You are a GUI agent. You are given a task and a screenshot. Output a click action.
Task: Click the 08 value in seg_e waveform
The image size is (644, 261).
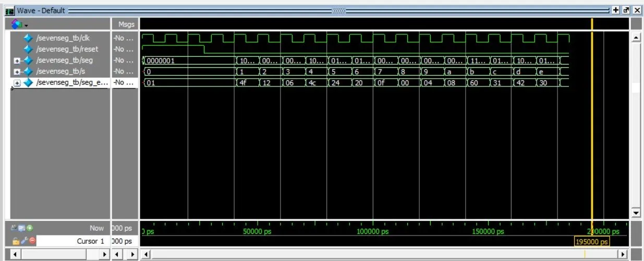pyautogui.click(x=451, y=83)
